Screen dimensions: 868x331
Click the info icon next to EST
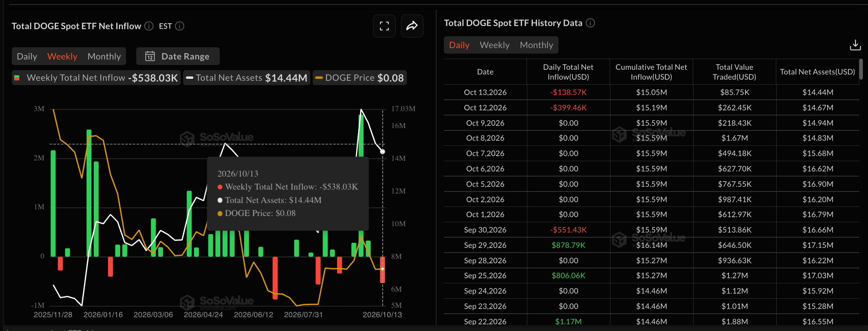tap(180, 26)
